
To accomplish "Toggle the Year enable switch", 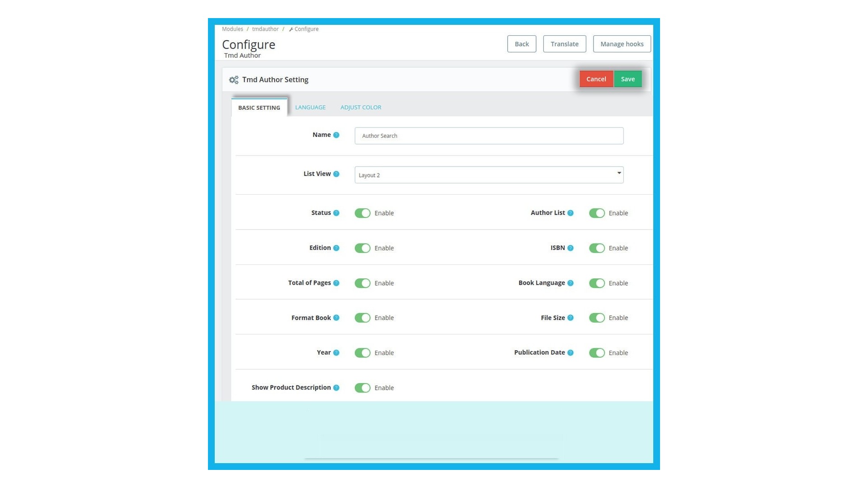I will coord(362,352).
